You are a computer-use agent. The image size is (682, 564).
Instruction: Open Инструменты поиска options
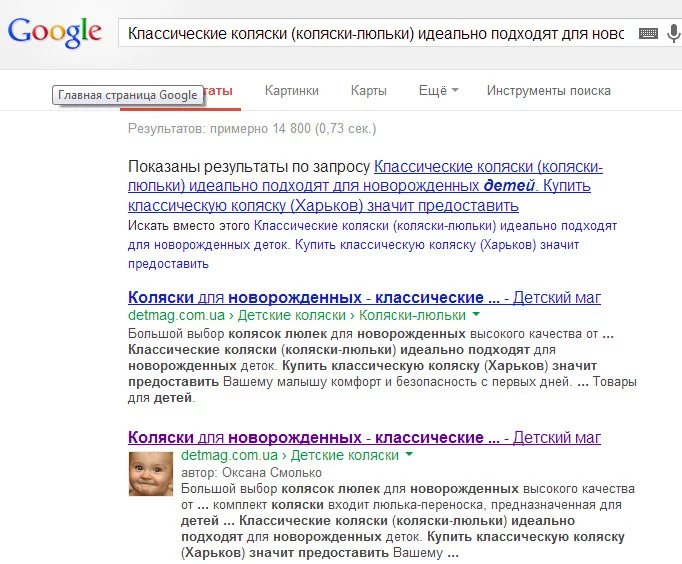pyautogui.click(x=549, y=90)
